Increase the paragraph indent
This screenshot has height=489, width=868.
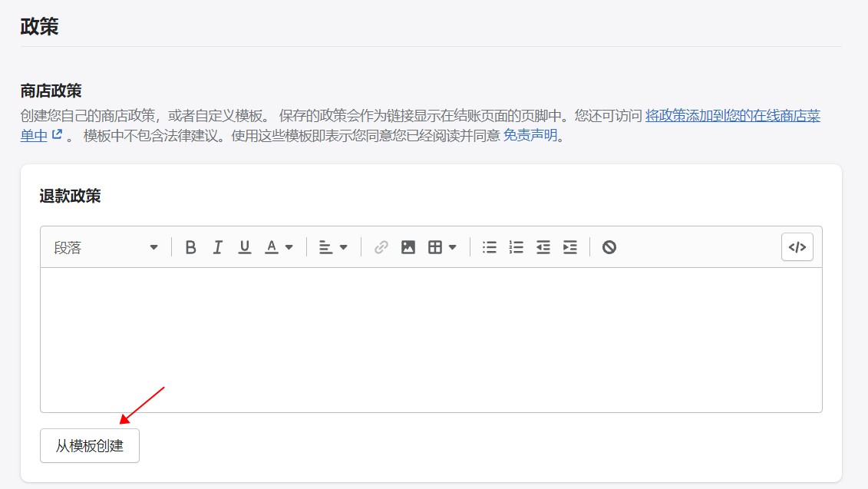(569, 247)
